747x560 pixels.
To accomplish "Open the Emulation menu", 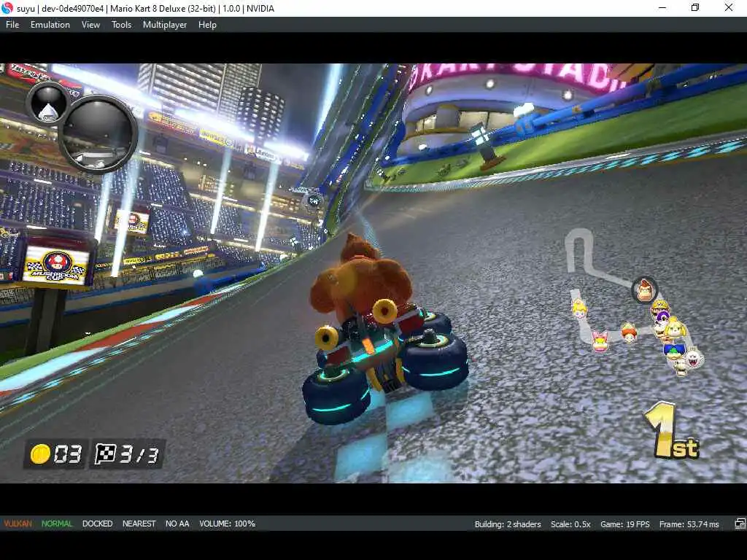I will point(50,25).
